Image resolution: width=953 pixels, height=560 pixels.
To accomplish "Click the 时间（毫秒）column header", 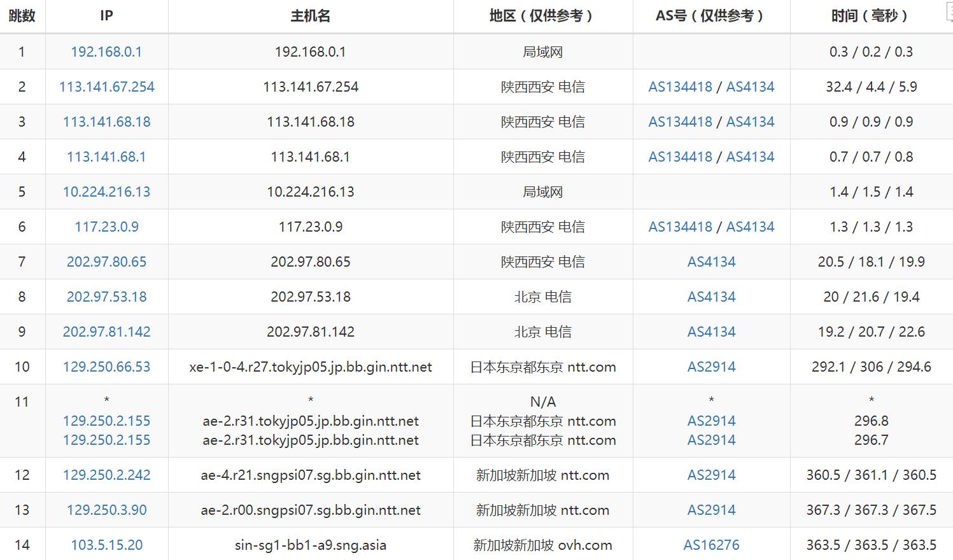I will (871, 16).
